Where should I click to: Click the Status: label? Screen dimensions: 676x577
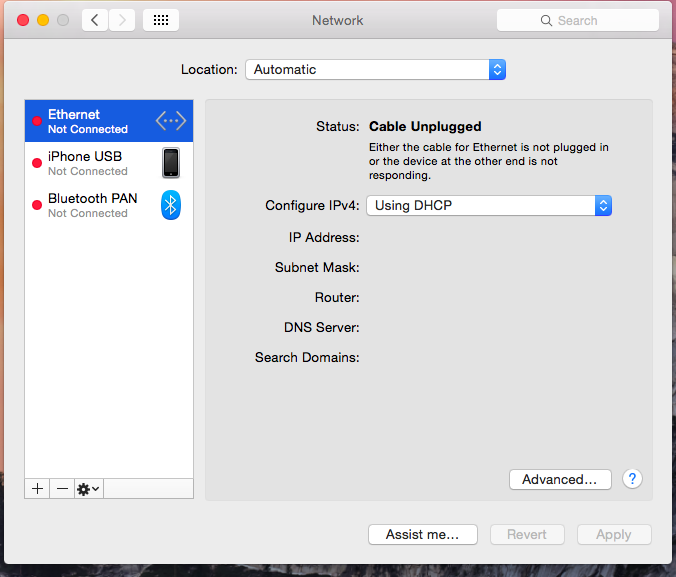tap(338, 126)
